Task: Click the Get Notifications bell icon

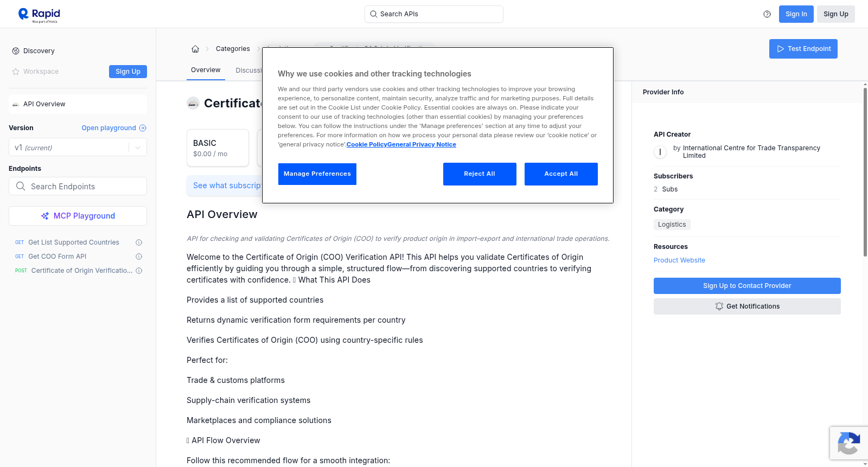Action: tap(719, 306)
